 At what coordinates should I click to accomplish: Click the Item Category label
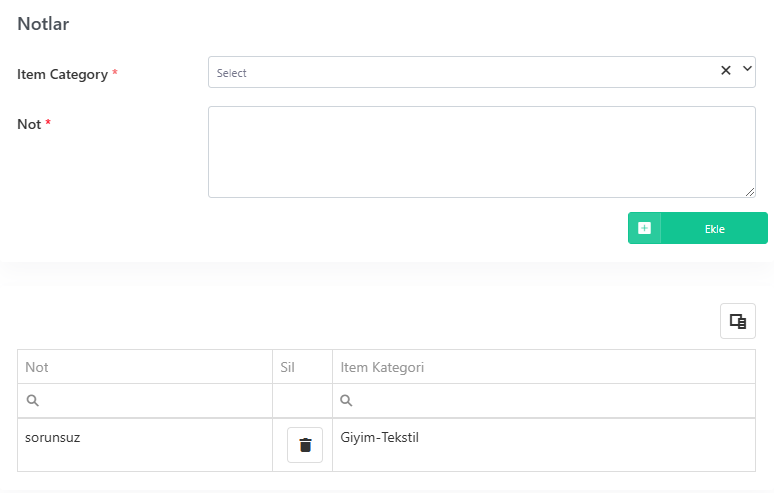click(x=62, y=74)
